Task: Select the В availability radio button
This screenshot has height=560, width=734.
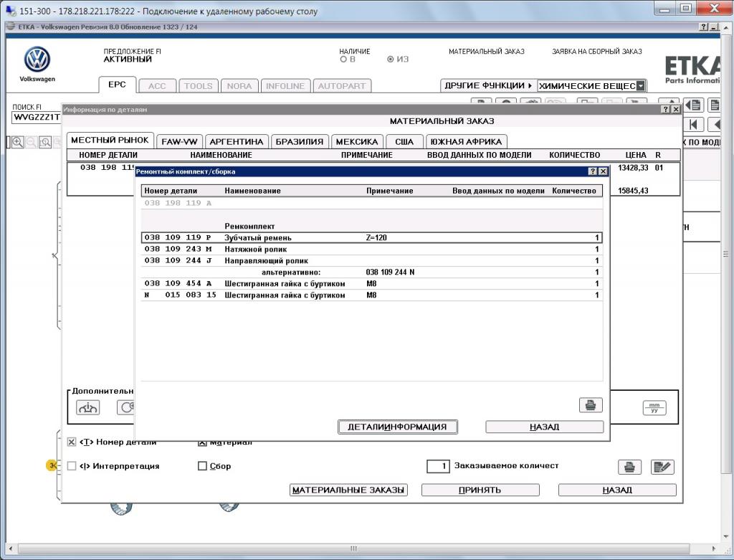Action: pos(343,60)
